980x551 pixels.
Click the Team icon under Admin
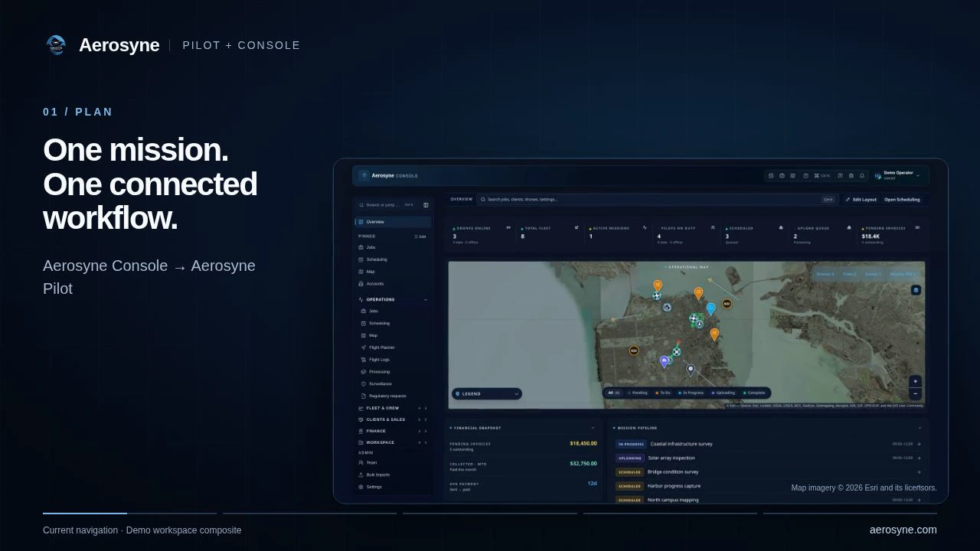[361, 462]
